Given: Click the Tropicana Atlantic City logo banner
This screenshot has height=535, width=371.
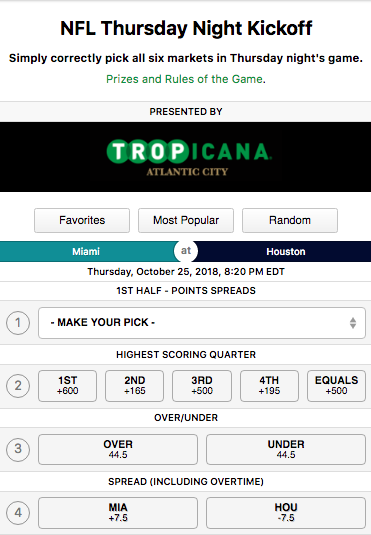Looking at the screenshot, I should [185, 157].
